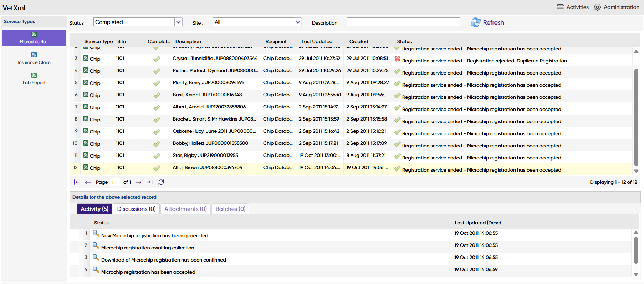The width and height of the screenshot is (644, 284).
Task: Click the Service Types panel heading
Action: coord(19,22)
